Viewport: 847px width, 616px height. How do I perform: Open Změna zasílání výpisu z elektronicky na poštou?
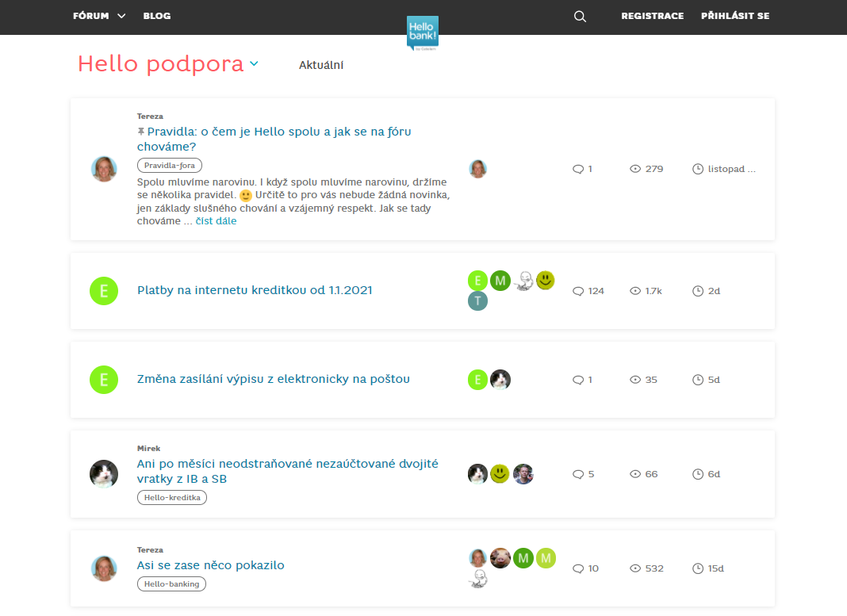(x=274, y=379)
